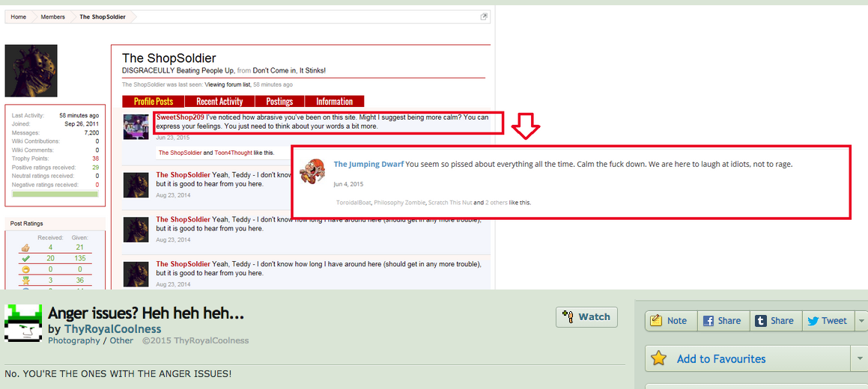Select the Information tab

coord(334,101)
